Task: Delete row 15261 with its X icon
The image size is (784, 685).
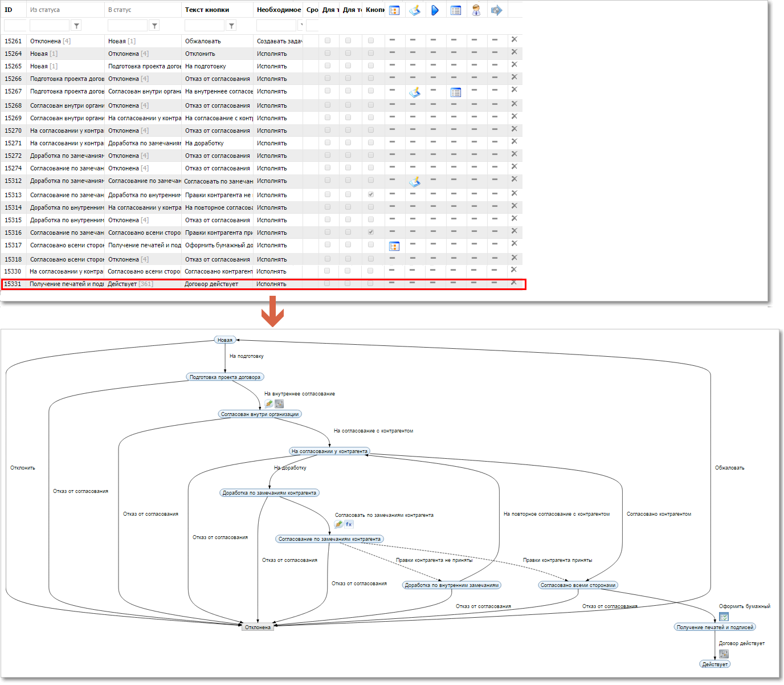Action: click(x=514, y=39)
